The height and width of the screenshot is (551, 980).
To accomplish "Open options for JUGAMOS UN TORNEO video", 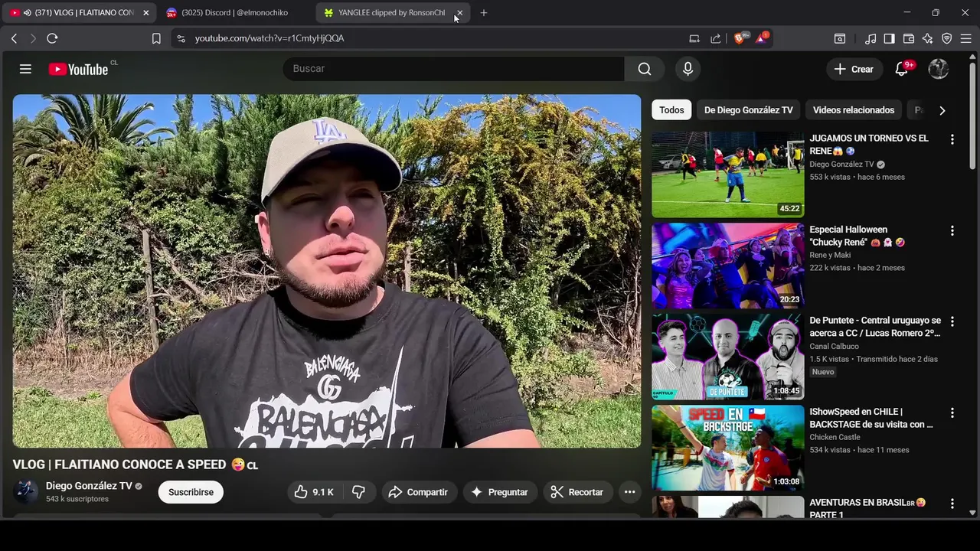I will (952, 139).
